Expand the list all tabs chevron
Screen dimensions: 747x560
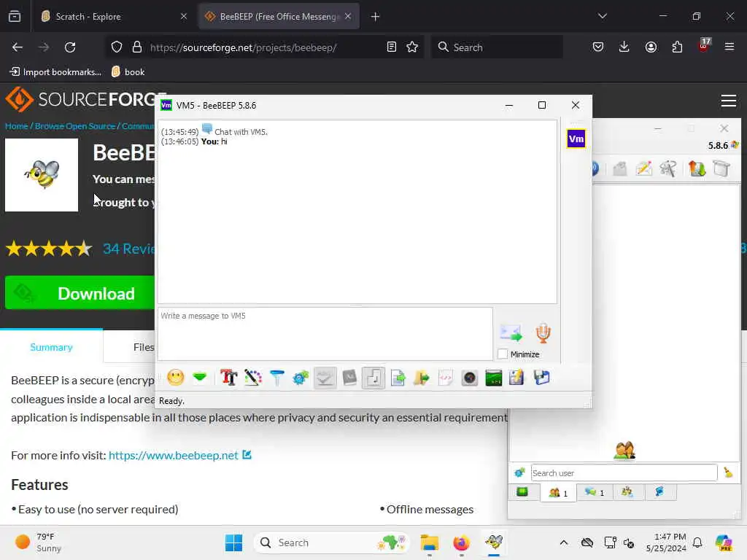coord(602,16)
